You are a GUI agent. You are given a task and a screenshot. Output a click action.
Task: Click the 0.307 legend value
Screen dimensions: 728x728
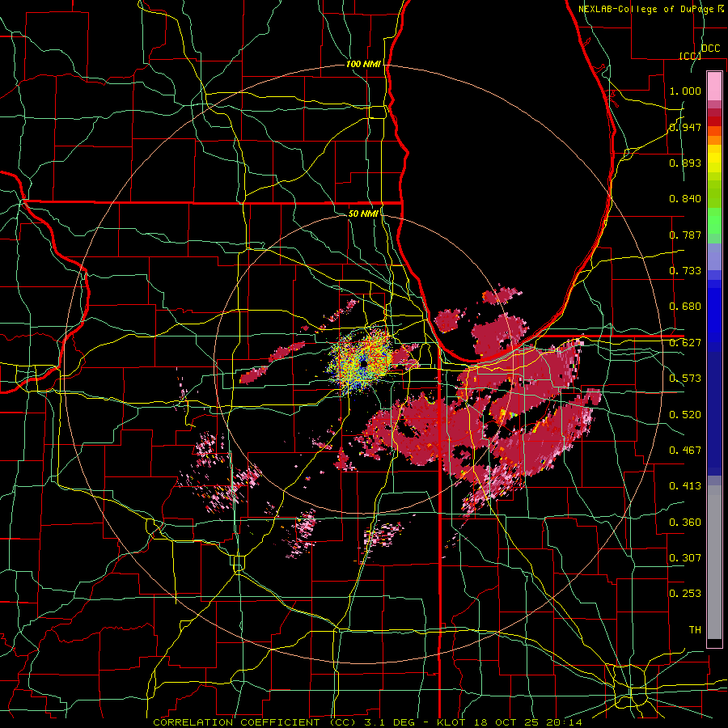tap(685, 558)
